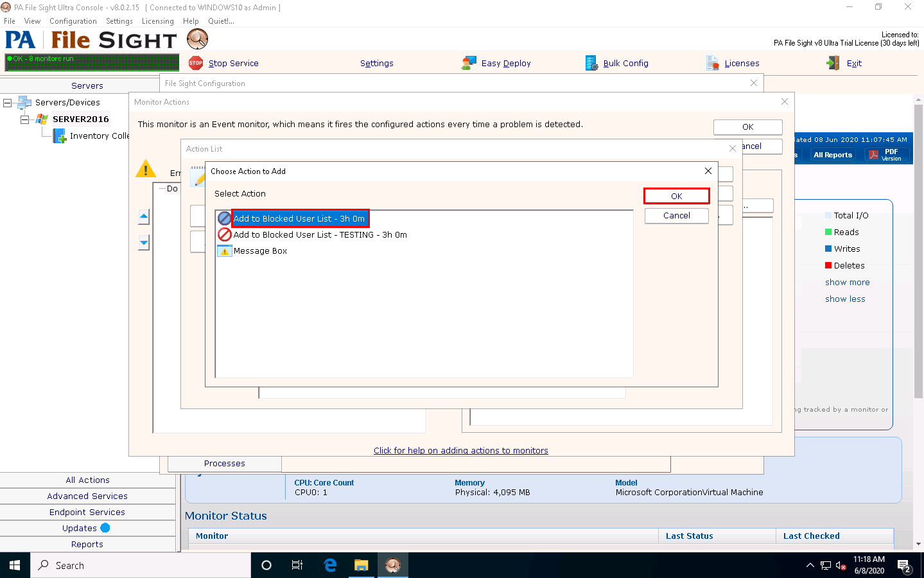Open Reports in the left panel
Image resolution: width=924 pixels, height=578 pixels.
pos(87,544)
